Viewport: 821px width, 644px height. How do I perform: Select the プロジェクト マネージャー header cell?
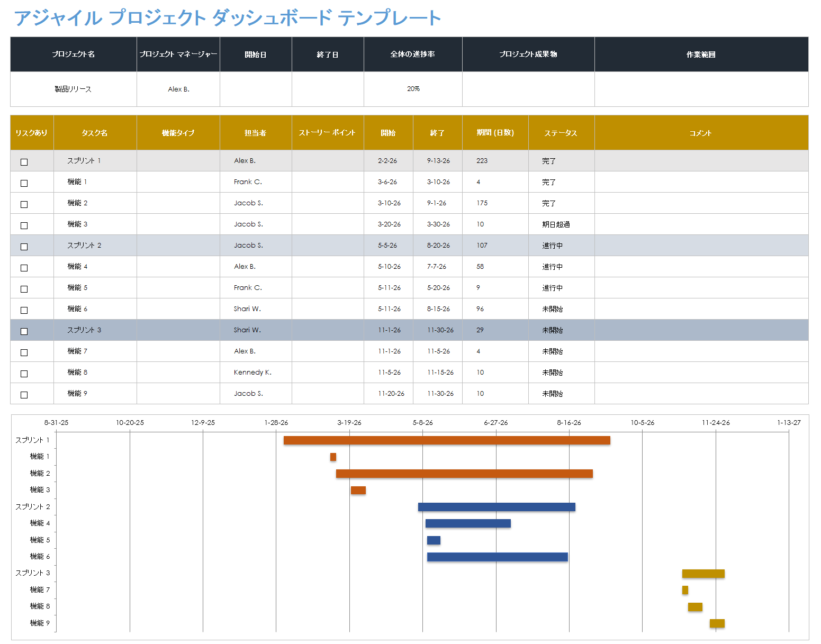coord(178,55)
